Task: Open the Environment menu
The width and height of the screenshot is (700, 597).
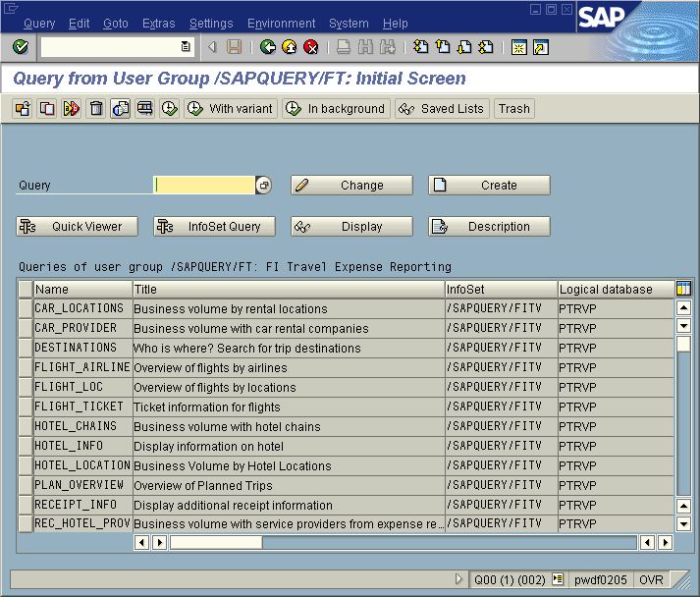Action: 281,24
